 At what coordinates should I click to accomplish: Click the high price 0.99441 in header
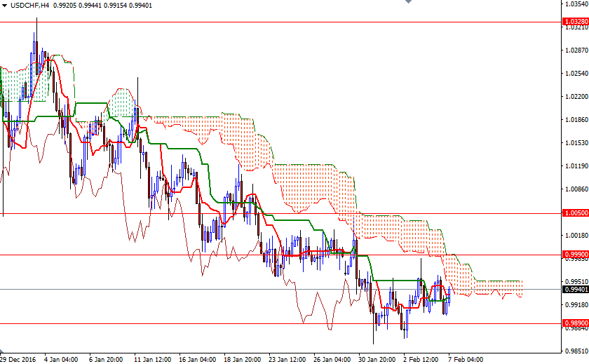(90, 6)
